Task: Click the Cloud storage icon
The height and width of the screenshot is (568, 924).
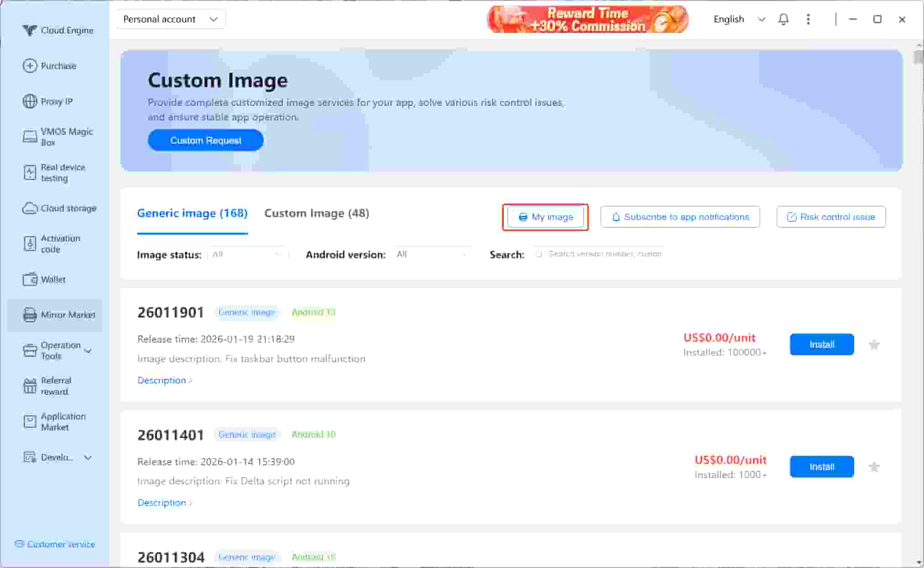Action: [30, 208]
